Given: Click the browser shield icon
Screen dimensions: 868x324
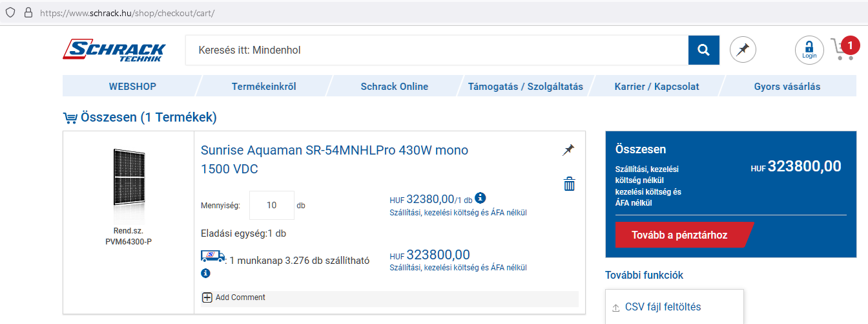Looking at the screenshot, I should pyautogui.click(x=10, y=12).
